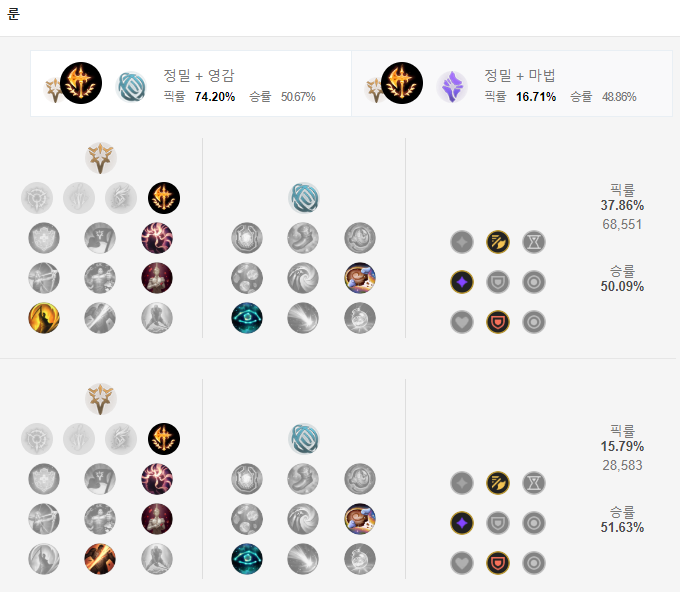680x592 pixels.
Task: Select the 정밀 + 영감 rune tab
Action: click(x=191, y=83)
